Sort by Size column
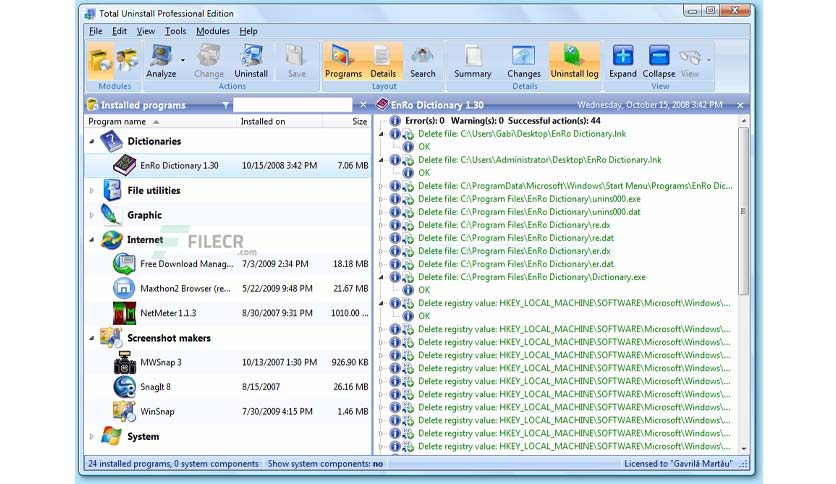836x484 pixels. coord(347,122)
